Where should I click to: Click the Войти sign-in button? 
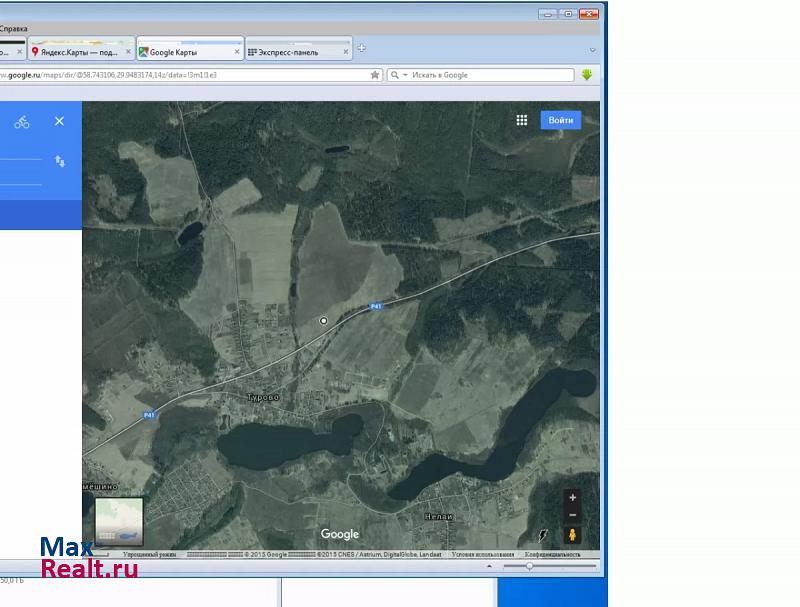(x=560, y=120)
